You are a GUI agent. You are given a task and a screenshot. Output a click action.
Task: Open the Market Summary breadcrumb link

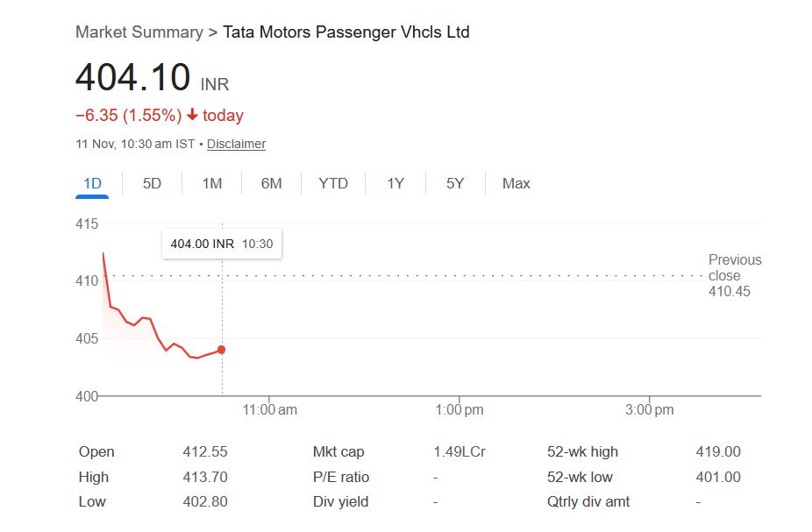coord(139,32)
